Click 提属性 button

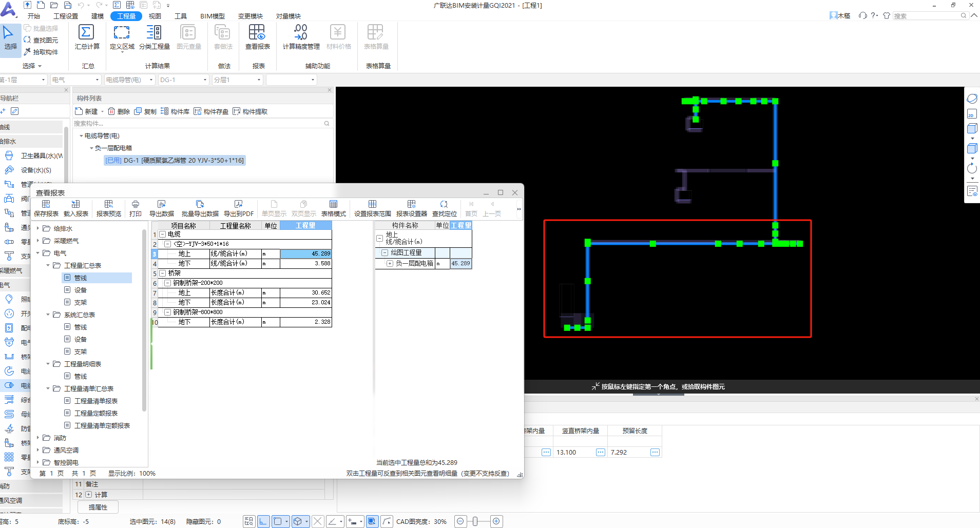(98, 507)
